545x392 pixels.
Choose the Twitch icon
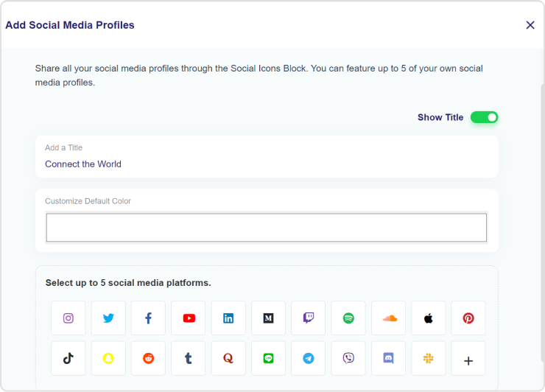[309, 318]
